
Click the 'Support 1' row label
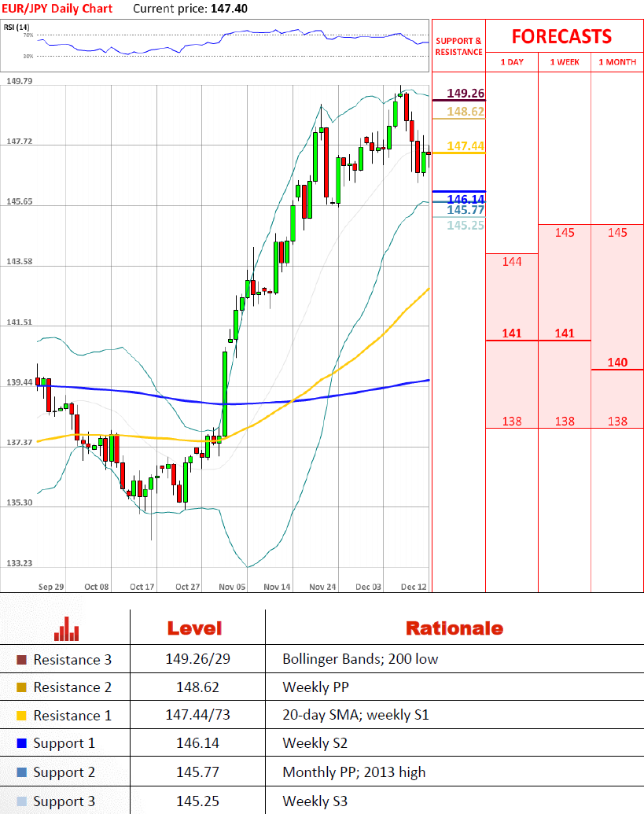click(64, 743)
